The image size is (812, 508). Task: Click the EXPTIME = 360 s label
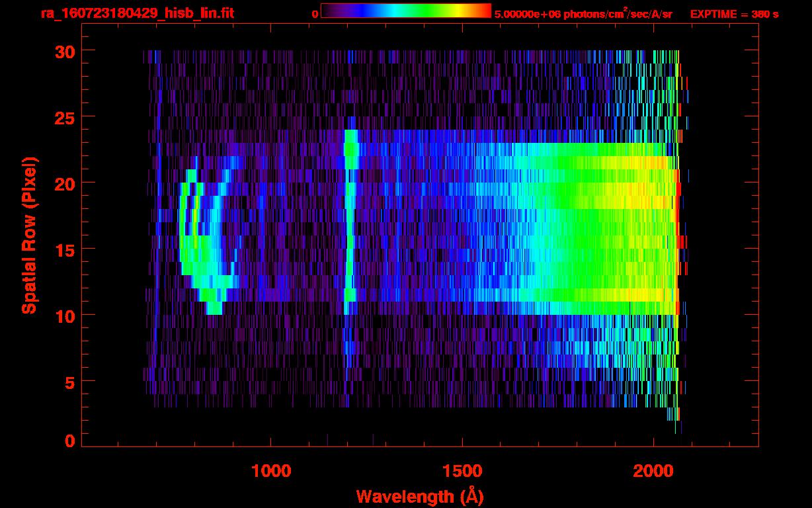click(x=734, y=14)
